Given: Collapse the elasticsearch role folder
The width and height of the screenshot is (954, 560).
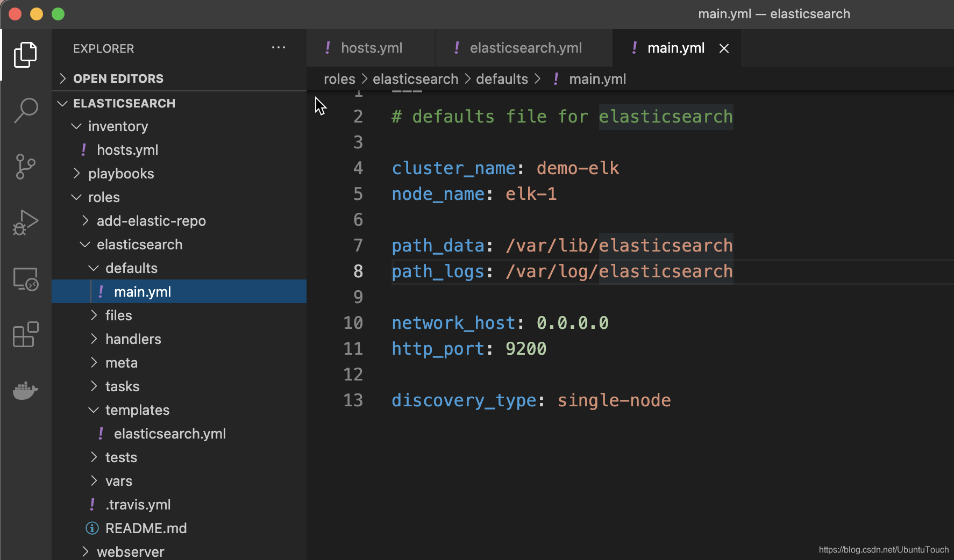Looking at the screenshot, I should [85, 245].
